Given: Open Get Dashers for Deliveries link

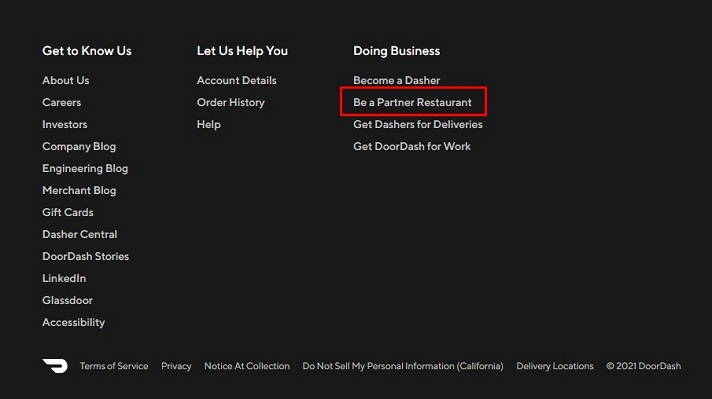Looking at the screenshot, I should click(418, 124).
